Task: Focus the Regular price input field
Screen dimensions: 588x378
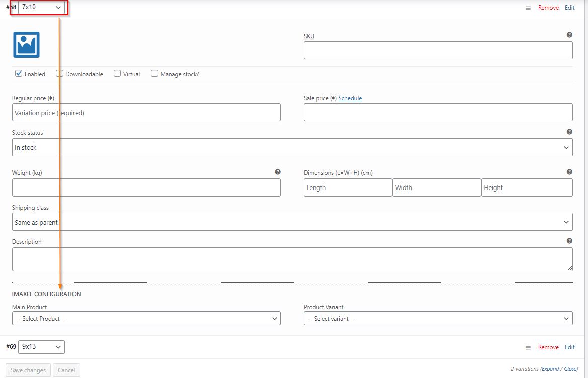Action: pos(146,112)
